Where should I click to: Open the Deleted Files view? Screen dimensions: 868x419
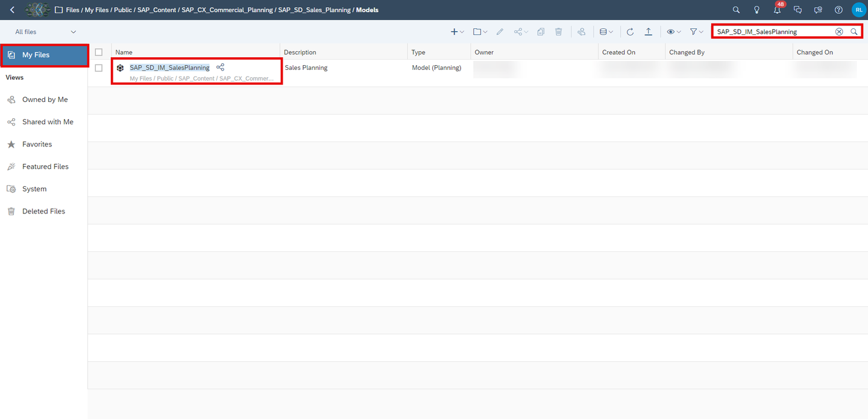tap(45, 211)
